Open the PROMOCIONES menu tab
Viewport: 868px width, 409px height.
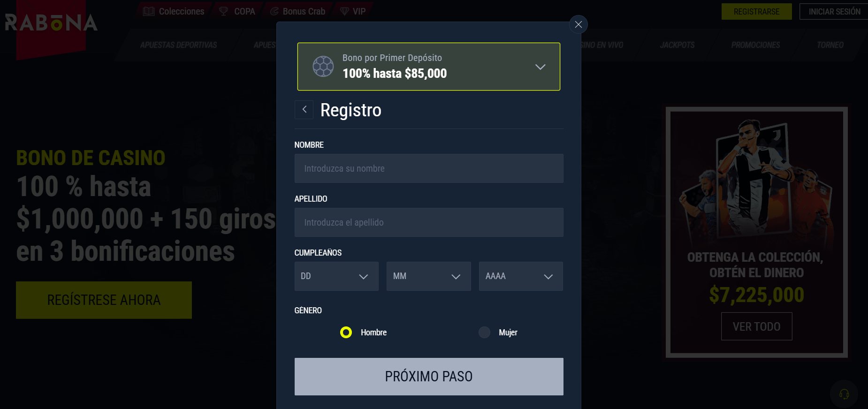coord(755,45)
